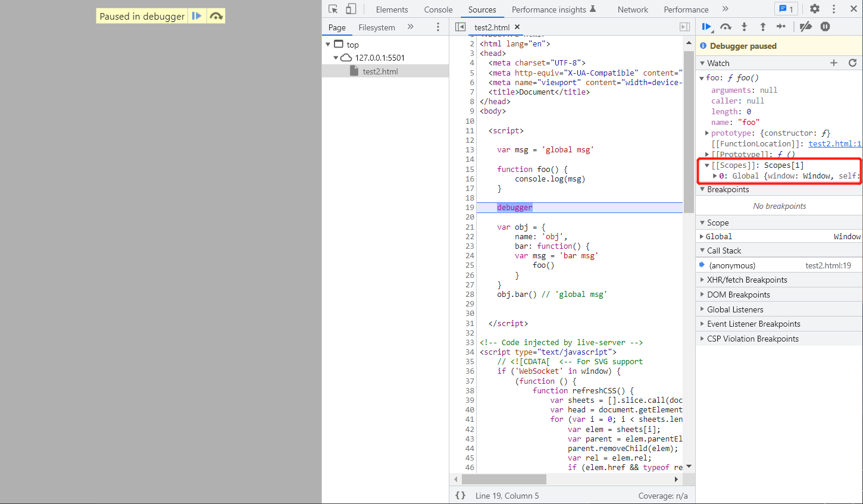Toggle the debugger sidebar icon

pyautogui.click(x=685, y=27)
